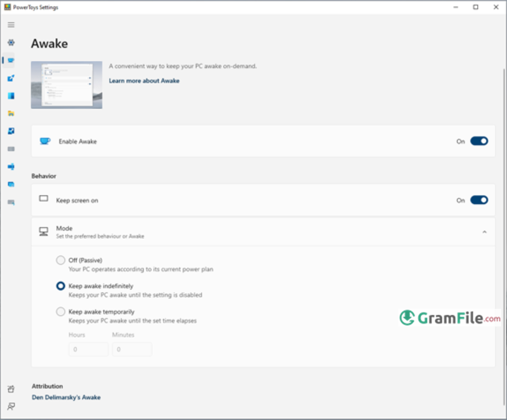Open Learn more about Awake link
The width and height of the screenshot is (507, 420).
click(x=144, y=81)
